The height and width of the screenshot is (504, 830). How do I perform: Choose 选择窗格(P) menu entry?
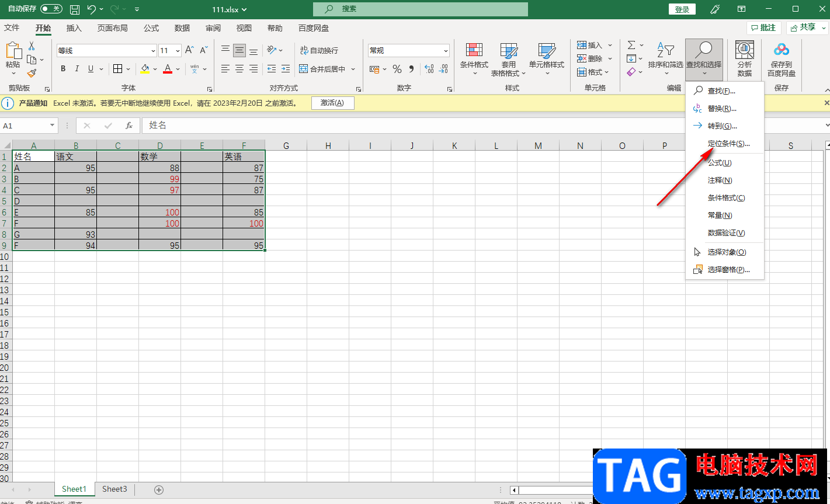[x=725, y=270]
